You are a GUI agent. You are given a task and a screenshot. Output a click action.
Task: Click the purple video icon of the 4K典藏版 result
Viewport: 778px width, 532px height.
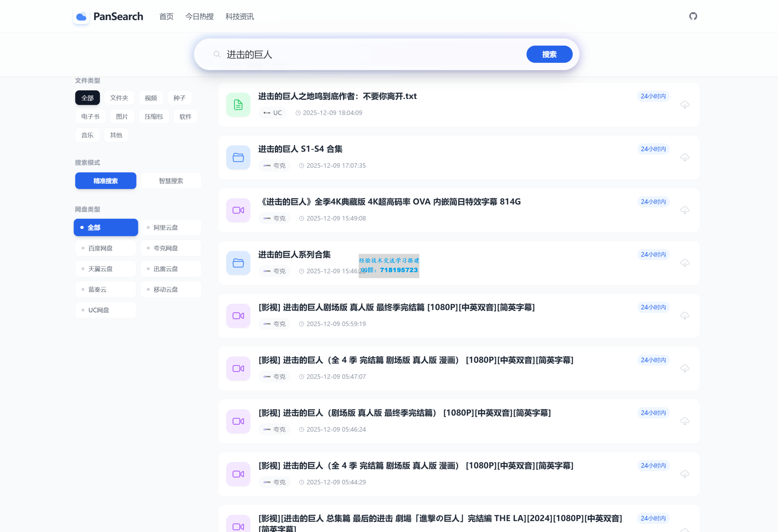238,210
